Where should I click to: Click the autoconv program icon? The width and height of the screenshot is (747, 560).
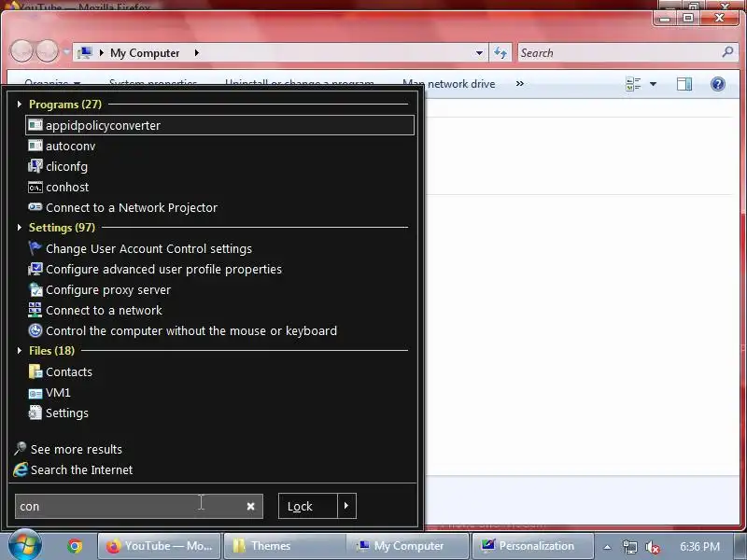pyautogui.click(x=35, y=146)
